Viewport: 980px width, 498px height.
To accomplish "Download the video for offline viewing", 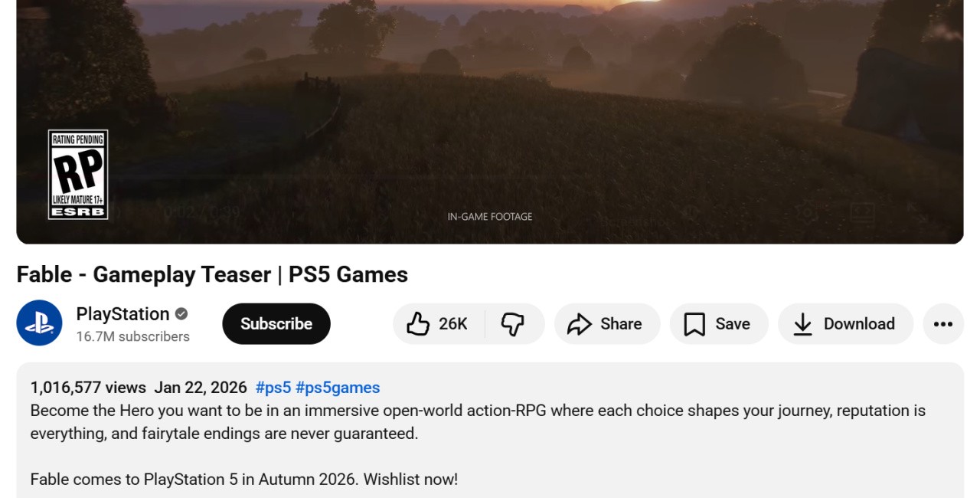I will pyautogui.click(x=844, y=324).
